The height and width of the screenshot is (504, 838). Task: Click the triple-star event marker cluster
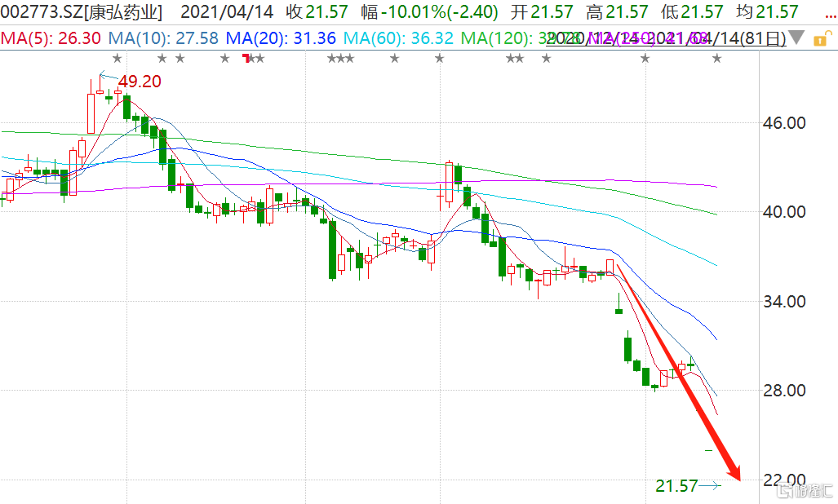coord(341,58)
